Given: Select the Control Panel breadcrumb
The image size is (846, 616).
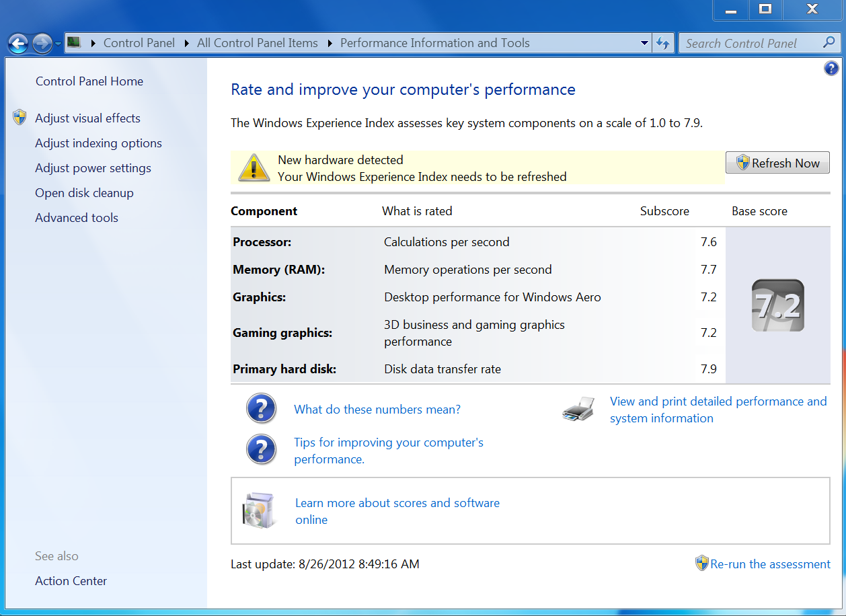Looking at the screenshot, I should 139,43.
